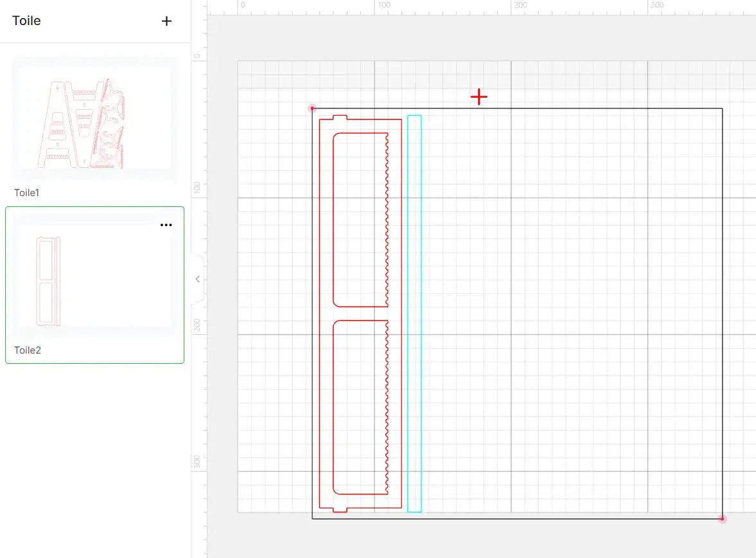Select the red outer frame outline

click(320, 315)
